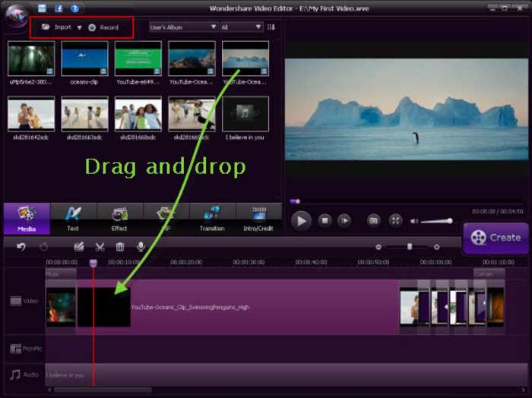The width and height of the screenshot is (532, 398).
Task: Click the blue Help question icon
Action: pyautogui.click(x=74, y=8)
